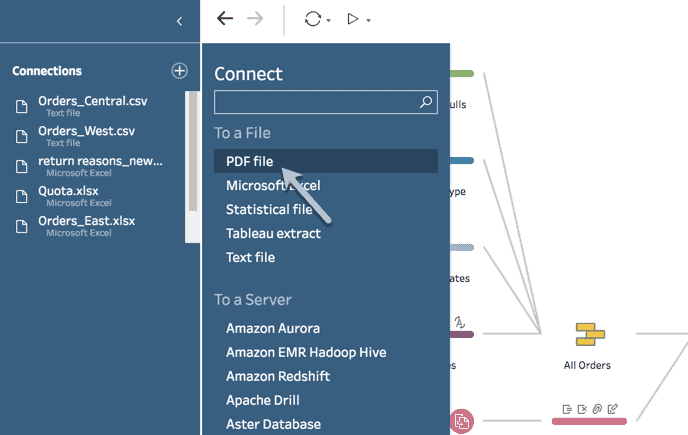Click the remove-field annotation icon under All Orders
688x435 pixels.
click(x=582, y=410)
